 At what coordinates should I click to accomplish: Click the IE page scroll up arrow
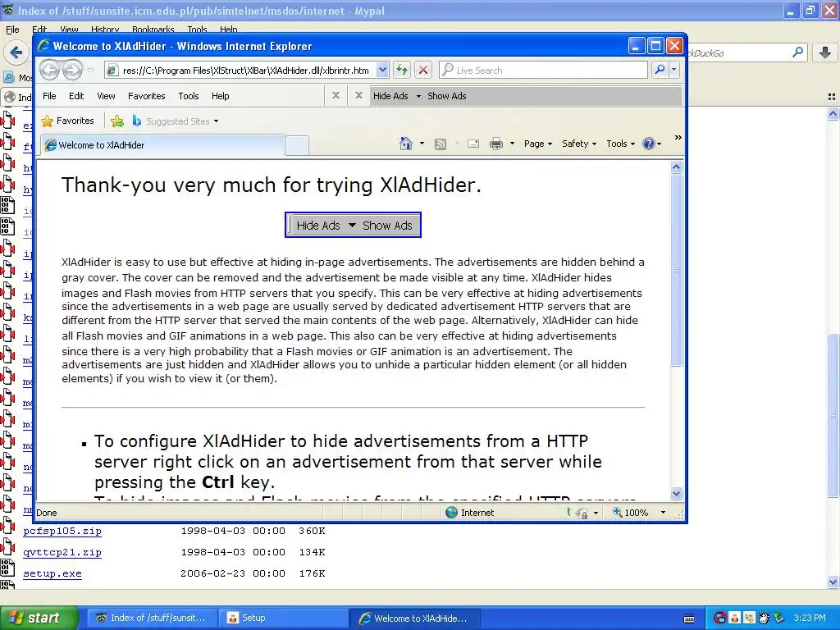coord(676,167)
